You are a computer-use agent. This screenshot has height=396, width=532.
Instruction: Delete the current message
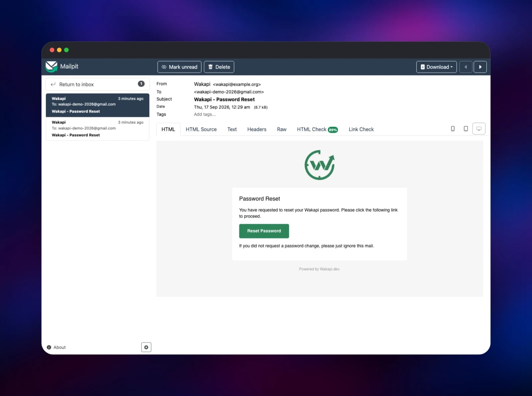point(219,67)
